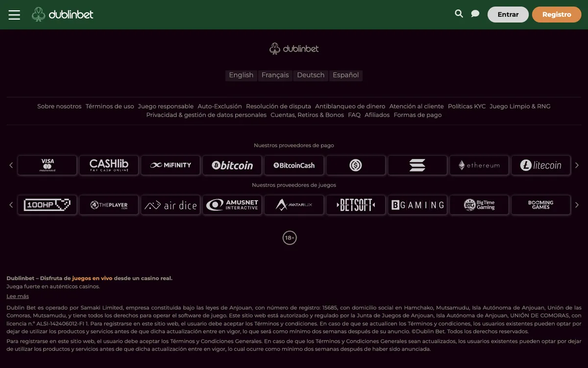Switch language to Français
Image resolution: width=588 pixels, height=368 pixels.
click(275, 75)
